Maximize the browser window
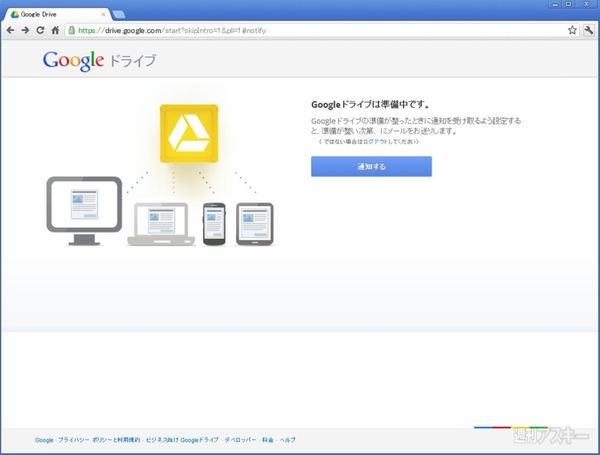 click(x=569, y=4)
